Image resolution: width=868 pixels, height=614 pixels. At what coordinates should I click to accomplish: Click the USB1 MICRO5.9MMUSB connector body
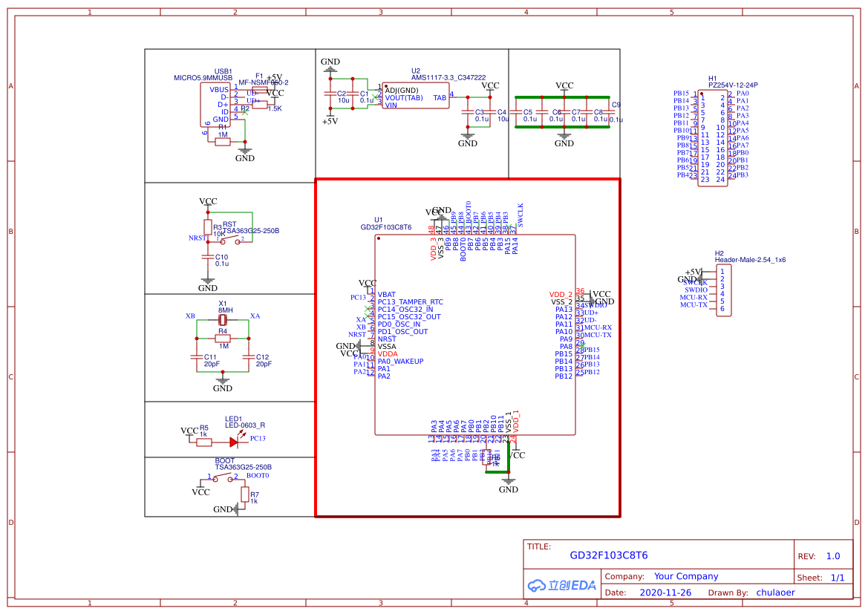pyautogui.click(x=215, y=104)
